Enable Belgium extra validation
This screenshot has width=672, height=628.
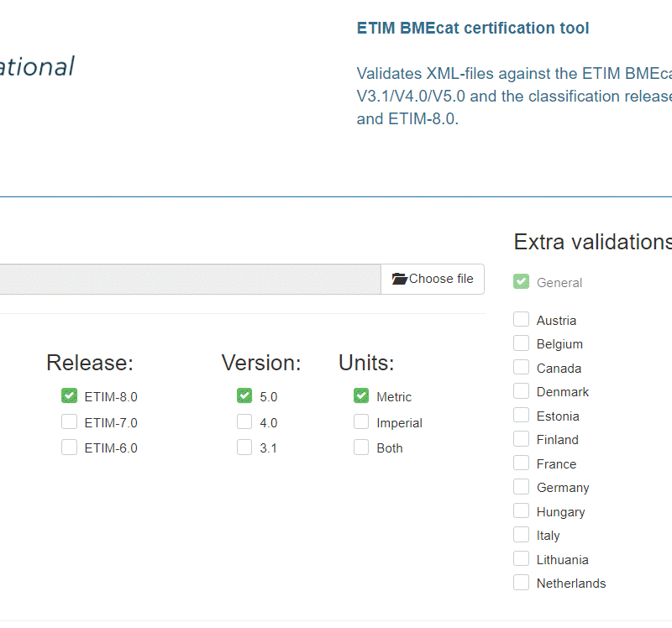(522, 343)
